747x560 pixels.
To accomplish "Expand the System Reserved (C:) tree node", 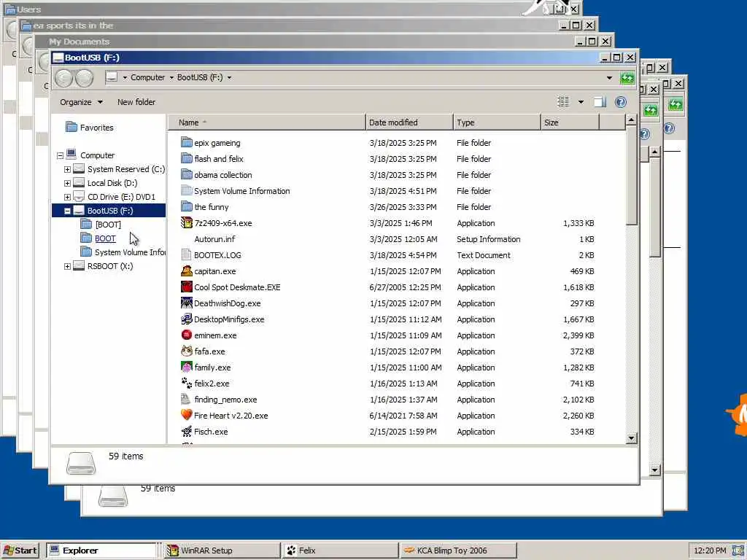I will 67,169.
